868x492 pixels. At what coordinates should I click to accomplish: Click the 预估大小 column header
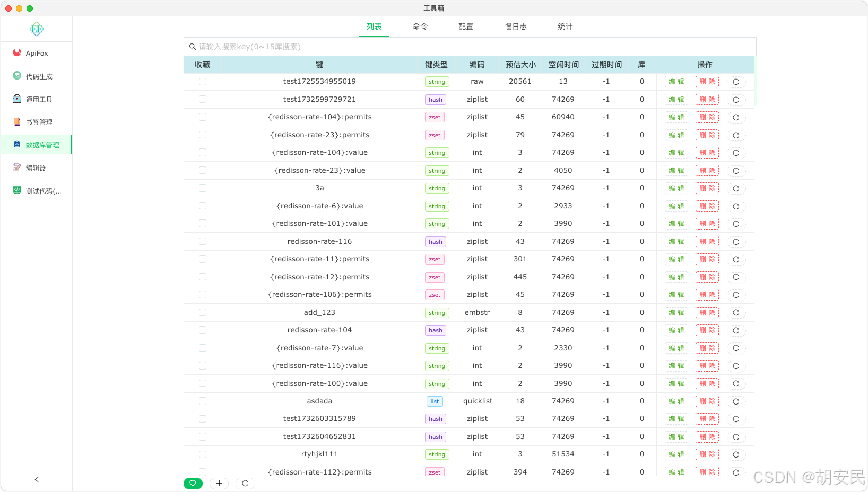tap(520, 65)
